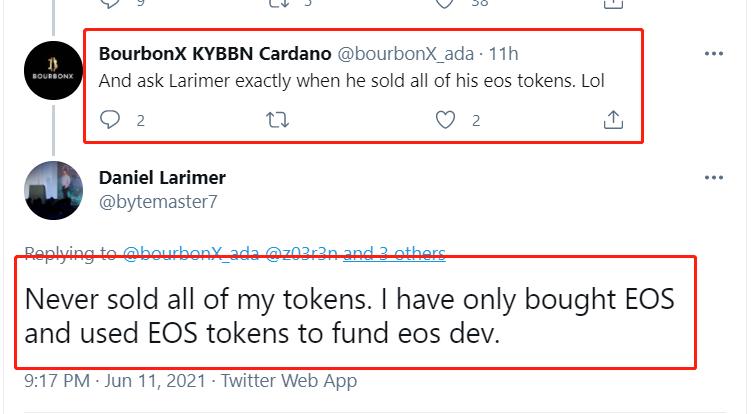Share the BourbonX tweet
The width and height of the screenshot is (753, 414).
coord(613,120)
